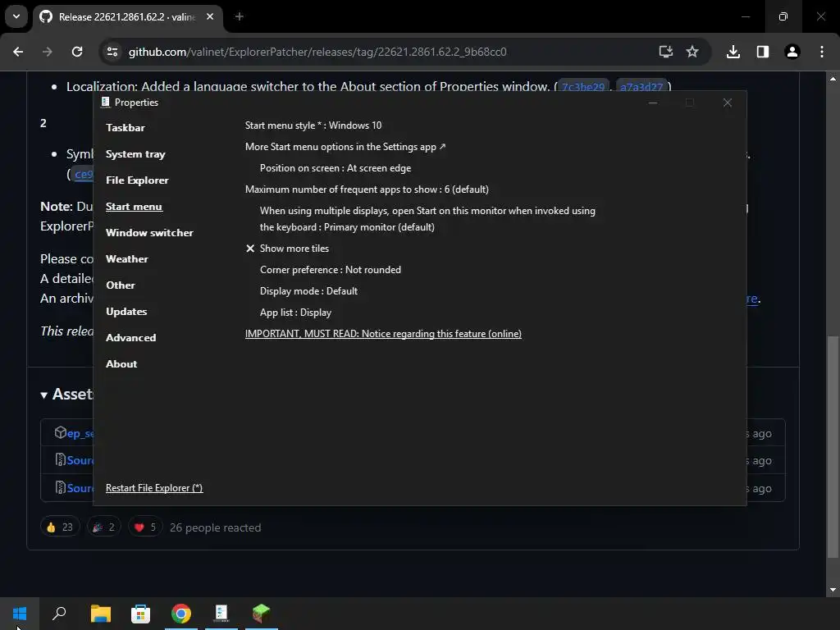Open Chrome downloads icon

pos(733,52)
